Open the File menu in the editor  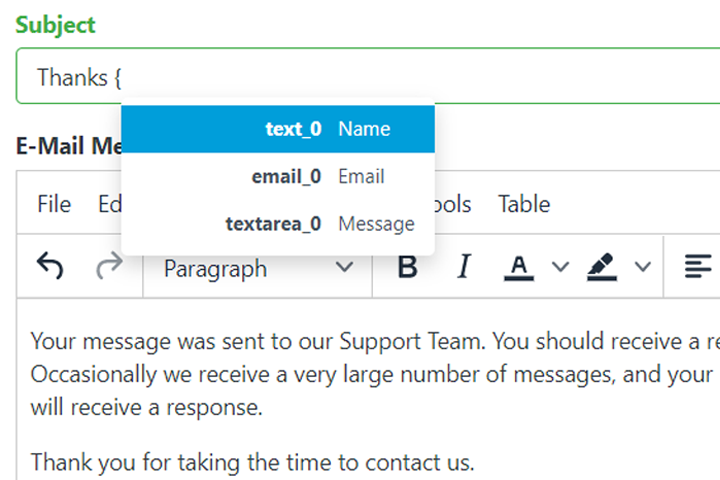click(x=54, y=204)
